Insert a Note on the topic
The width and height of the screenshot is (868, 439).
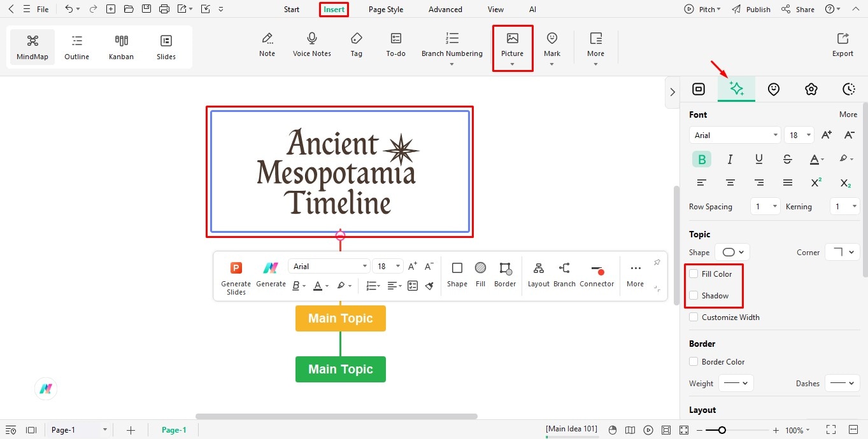click(x=267, y=45)
